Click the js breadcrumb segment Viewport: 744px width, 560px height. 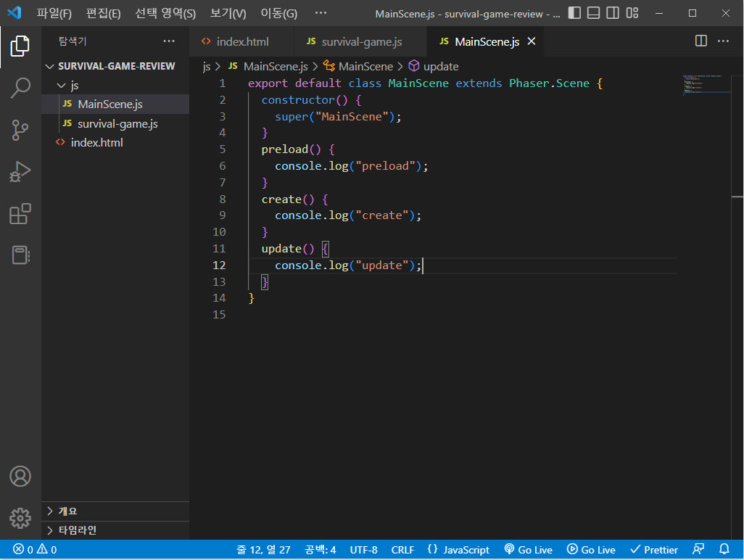(207, 67)
